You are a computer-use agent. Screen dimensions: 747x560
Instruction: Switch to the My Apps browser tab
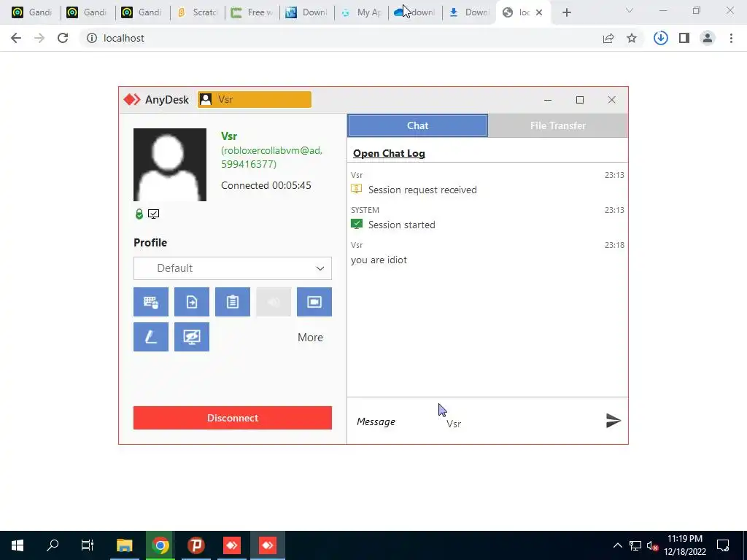(x=362, y=12)
